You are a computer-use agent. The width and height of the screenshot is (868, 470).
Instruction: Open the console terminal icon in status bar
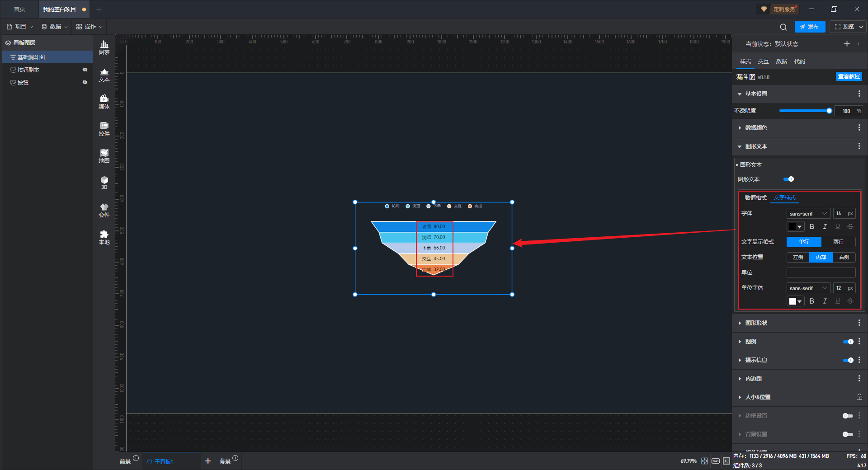coord(726,461)
